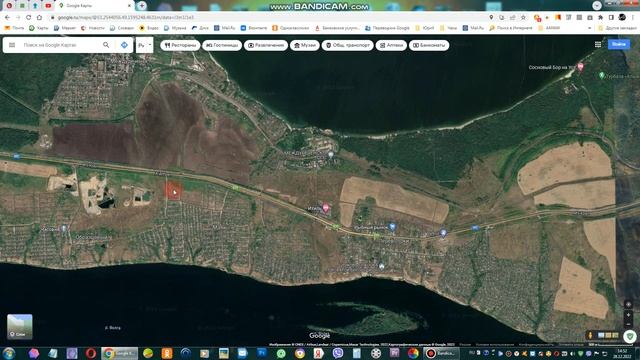This screenshot has height=360, width=640.
Task: Switch to the pinned YouTube tab
Action: pos(48,6)
